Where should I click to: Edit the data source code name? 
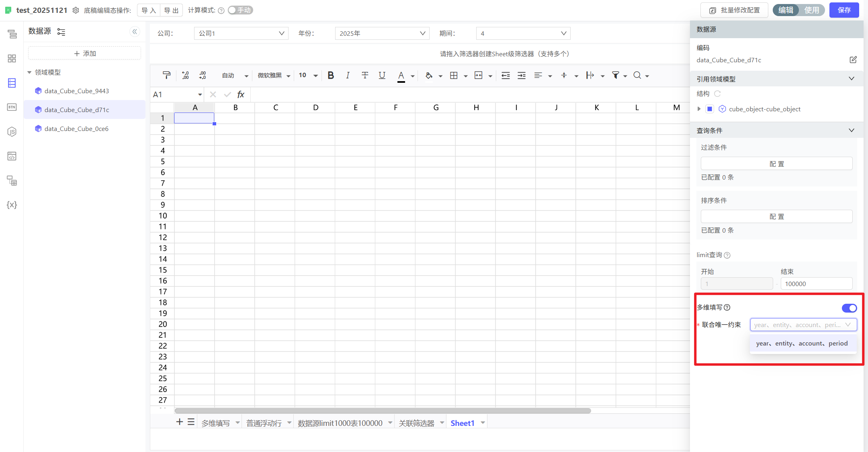pos(853,60)
